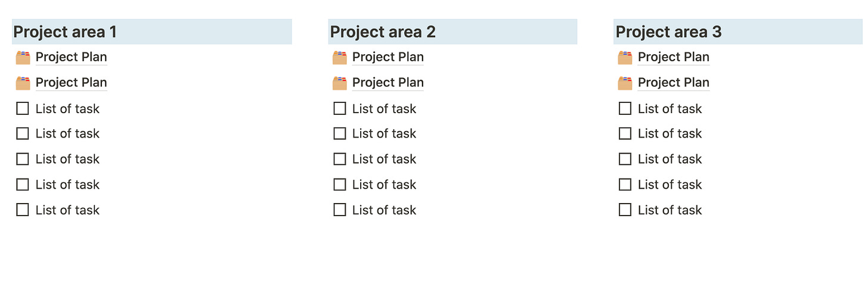Click second card-box icon under Project area 3
Image resolution: width=868 pixels, height=287 pixels.
(625, 83)
